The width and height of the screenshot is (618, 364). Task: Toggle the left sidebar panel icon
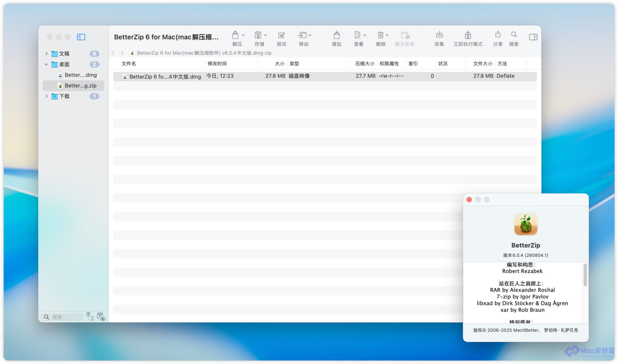[81, 37]
